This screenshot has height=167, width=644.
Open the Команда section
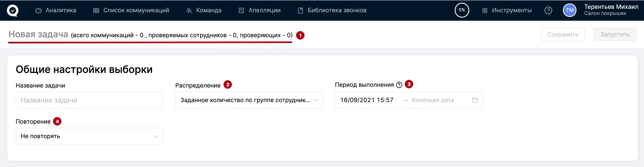coord(204,10)
